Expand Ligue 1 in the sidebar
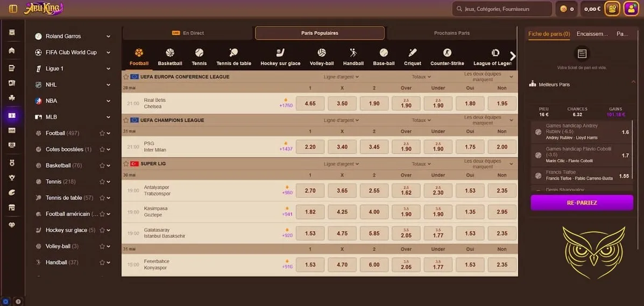 pyautogui.click(x=109, y=69)
